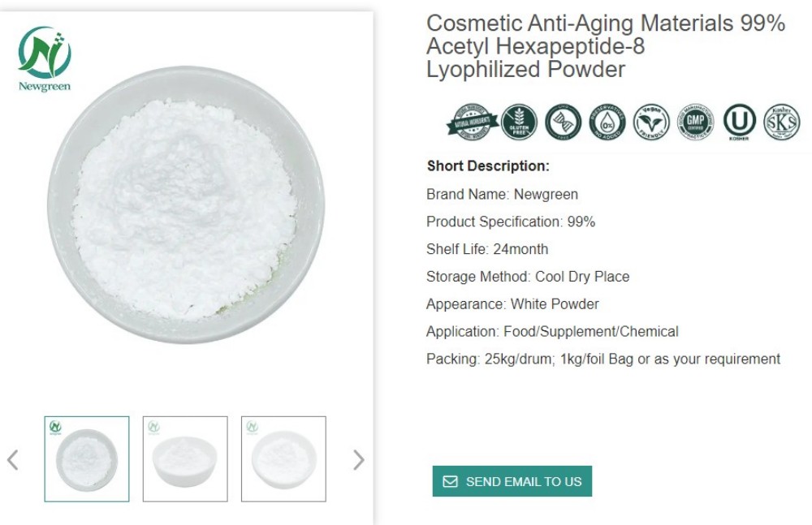812x525 pixels.
Task: Click the Newgreen logo on the product image
Action: [45, 58]
